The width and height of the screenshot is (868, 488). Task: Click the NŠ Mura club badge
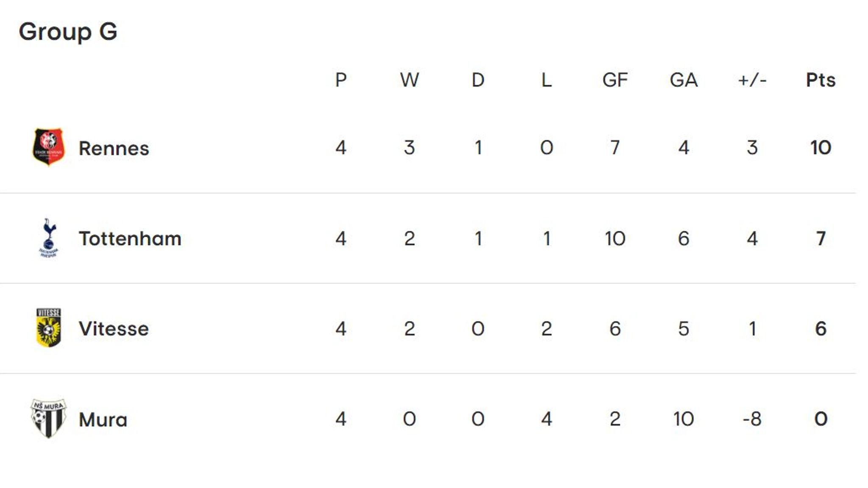(48, 419)
